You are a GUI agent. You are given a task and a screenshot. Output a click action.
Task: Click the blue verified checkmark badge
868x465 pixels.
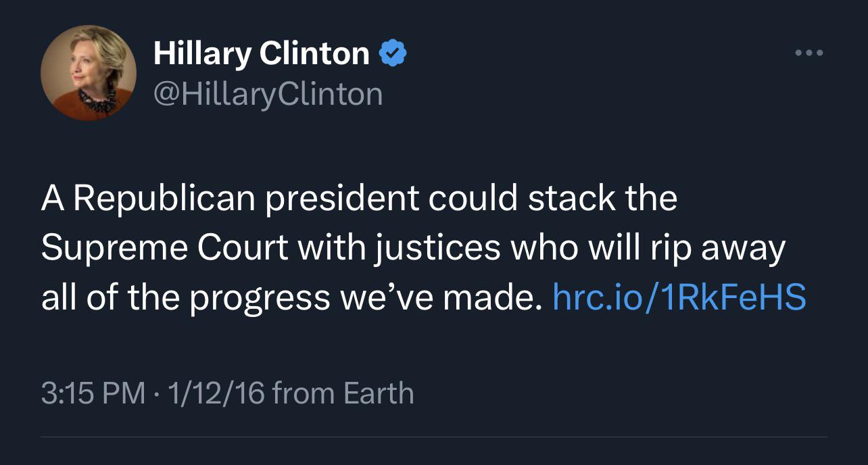pos(392,53)
